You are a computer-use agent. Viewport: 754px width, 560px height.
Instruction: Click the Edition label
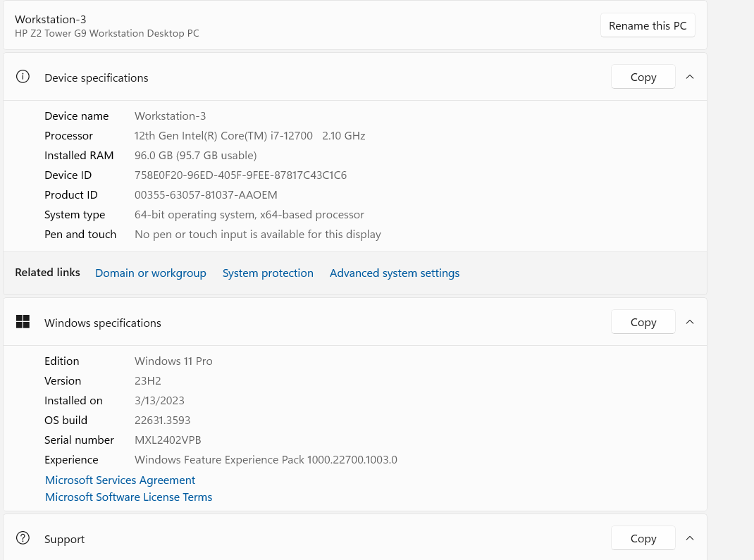[62, 361]
